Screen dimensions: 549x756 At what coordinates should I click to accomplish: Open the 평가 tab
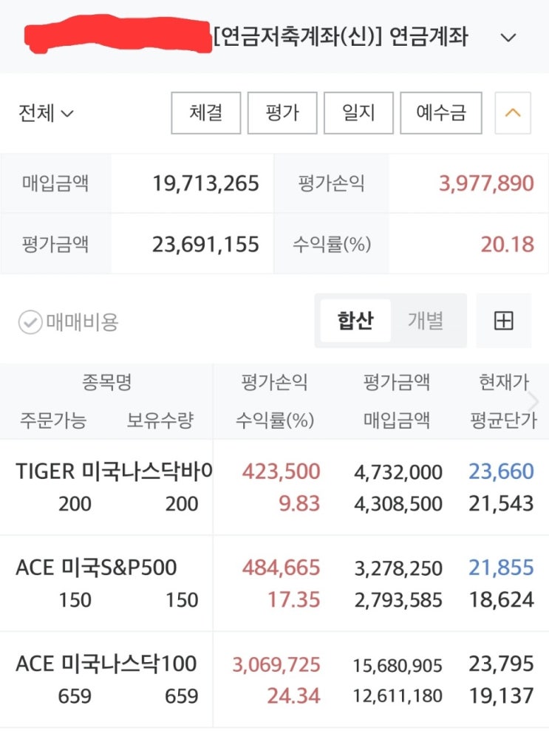[282, 113]
